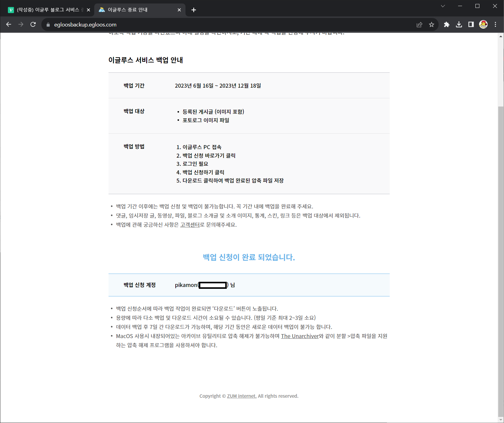Reload the current page
This screenshot has height=423, width=504.
tap(33, 24)
